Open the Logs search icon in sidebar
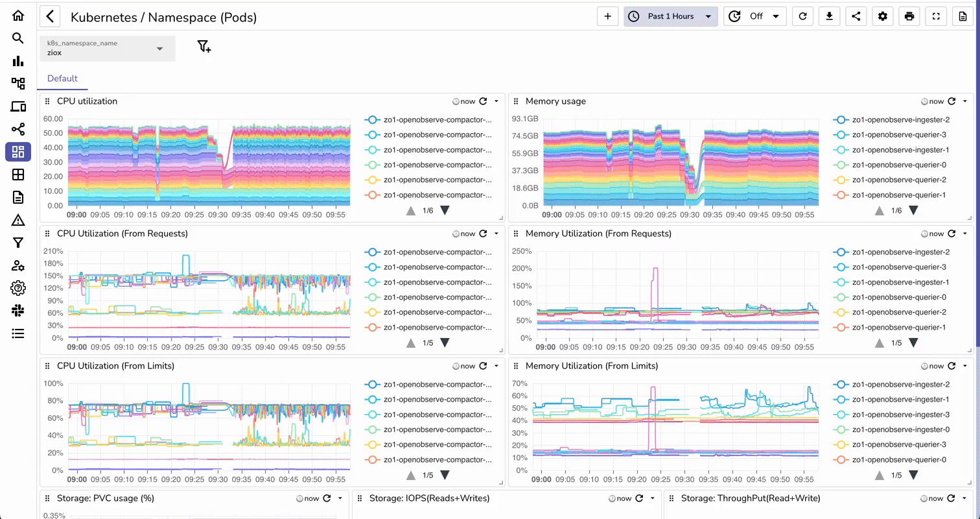The width and height of the screenshot is (980, 519). click(x=17, y=38)
